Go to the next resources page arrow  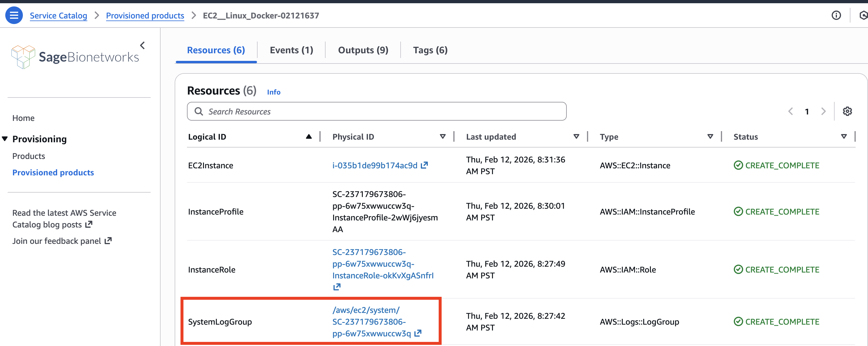pos(823,112)
